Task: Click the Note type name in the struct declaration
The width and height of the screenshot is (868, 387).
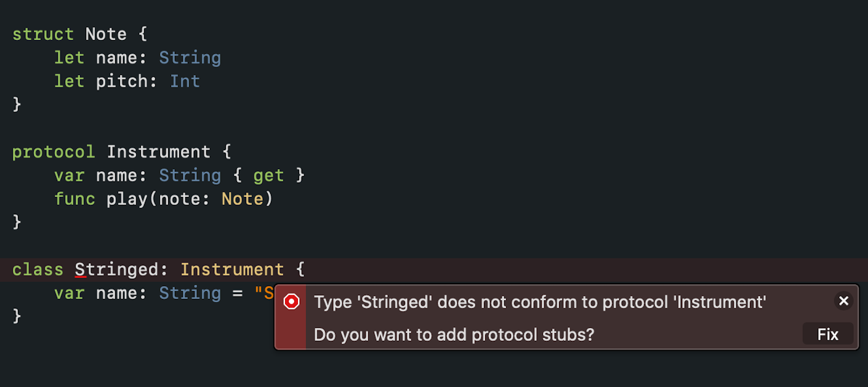Action: [106, 34]
